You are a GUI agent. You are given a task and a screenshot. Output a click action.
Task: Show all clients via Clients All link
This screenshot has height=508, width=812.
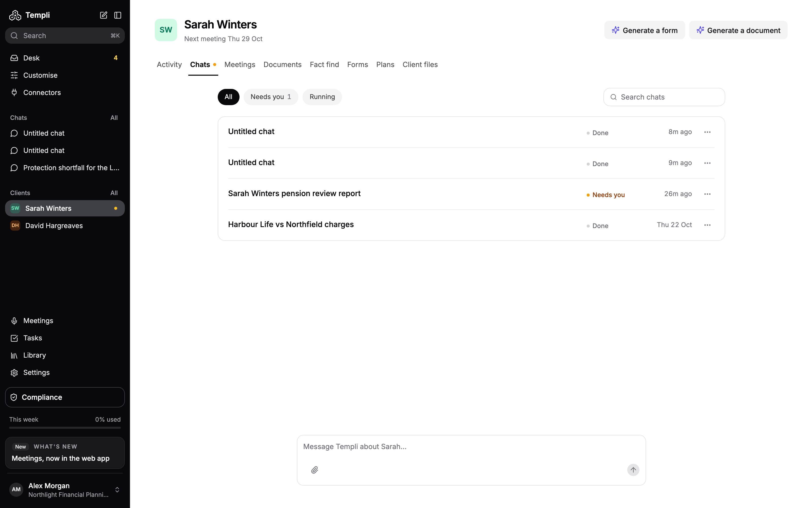(x=114, y=193)
